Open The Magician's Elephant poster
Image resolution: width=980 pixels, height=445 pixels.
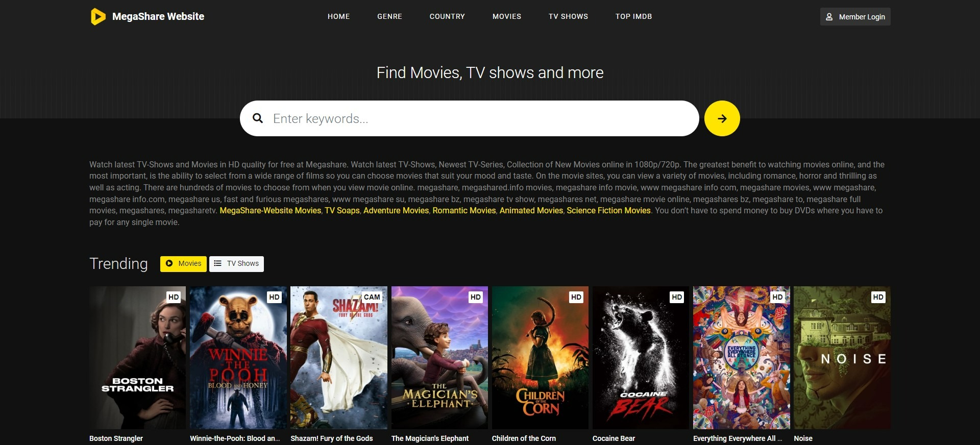pos(439,358)
